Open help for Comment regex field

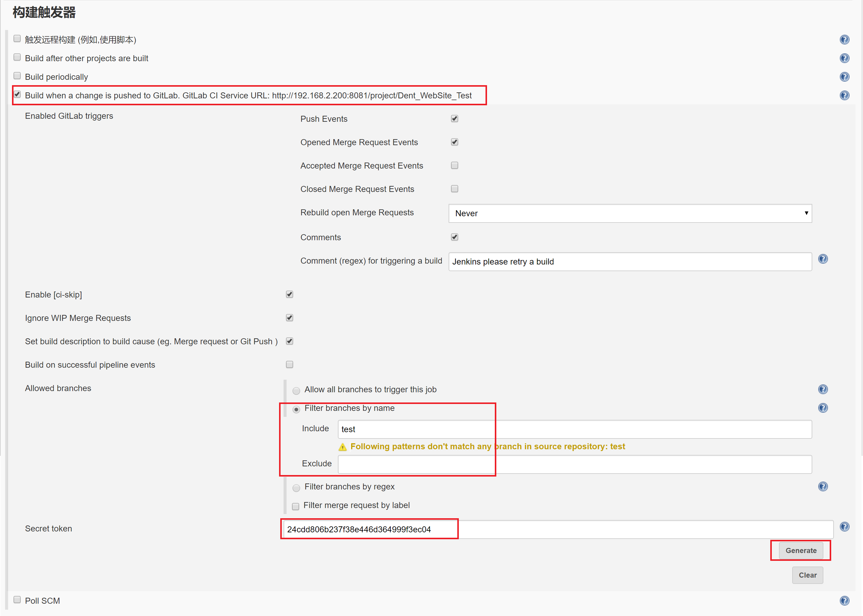[822, 259]
